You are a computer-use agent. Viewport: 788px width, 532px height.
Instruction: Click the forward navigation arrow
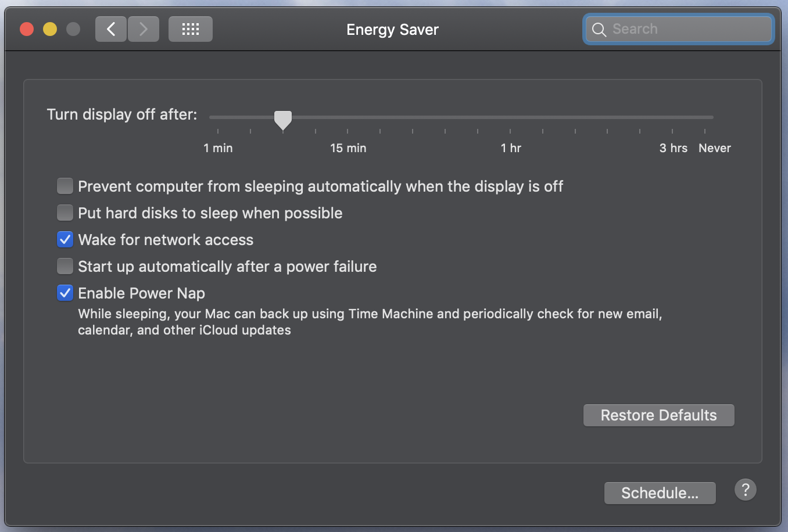144,29
